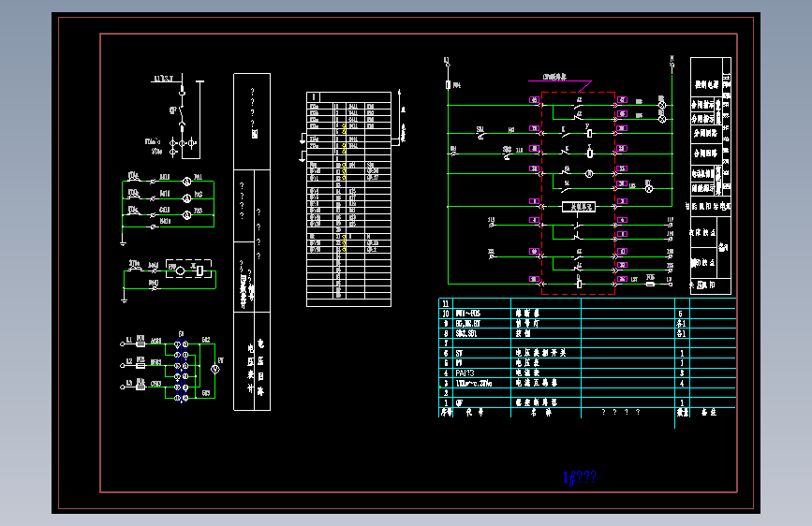Select the FU4 fuse at top of control circuit
Screen dimensions: 812x526
click(x=448, y=85)
